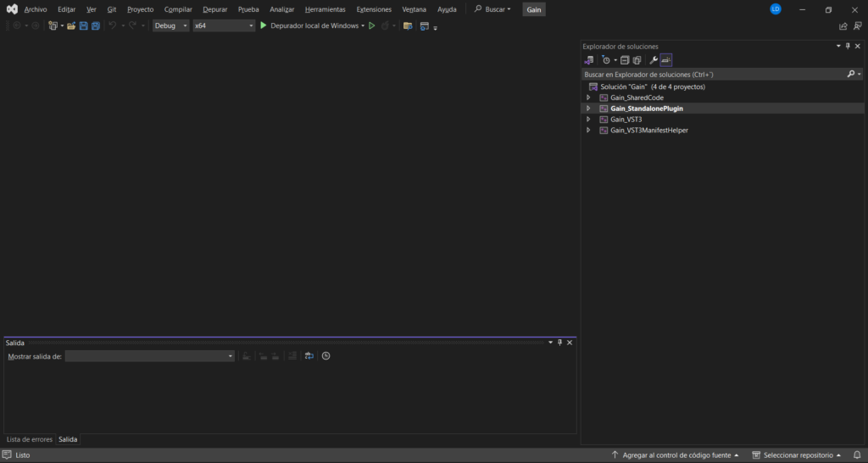Image resolution: width=868 pixels, height=463 pixels.
Task: Pin the Solution Explorer with auto-hide pin
Action: [x=848, y=47]
